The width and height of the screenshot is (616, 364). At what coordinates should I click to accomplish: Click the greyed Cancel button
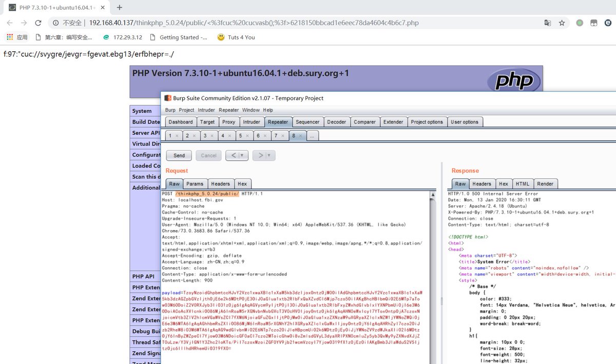coord(208,155)
